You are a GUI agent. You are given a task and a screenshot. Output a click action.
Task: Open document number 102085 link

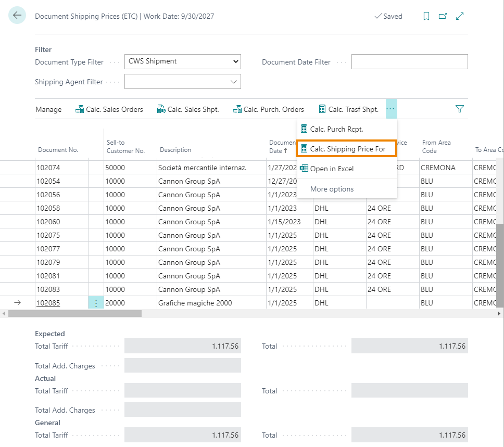[x=48, y=303]
